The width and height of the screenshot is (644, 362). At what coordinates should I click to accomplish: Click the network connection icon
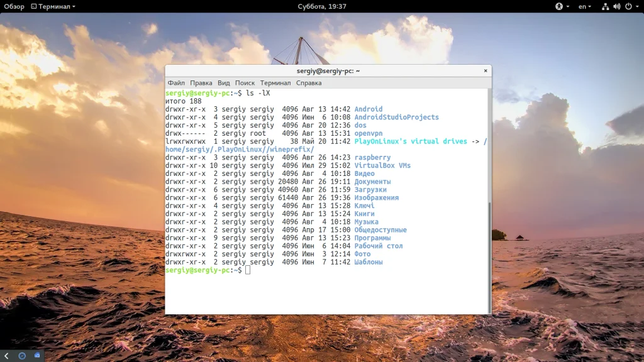coord(605,6)
